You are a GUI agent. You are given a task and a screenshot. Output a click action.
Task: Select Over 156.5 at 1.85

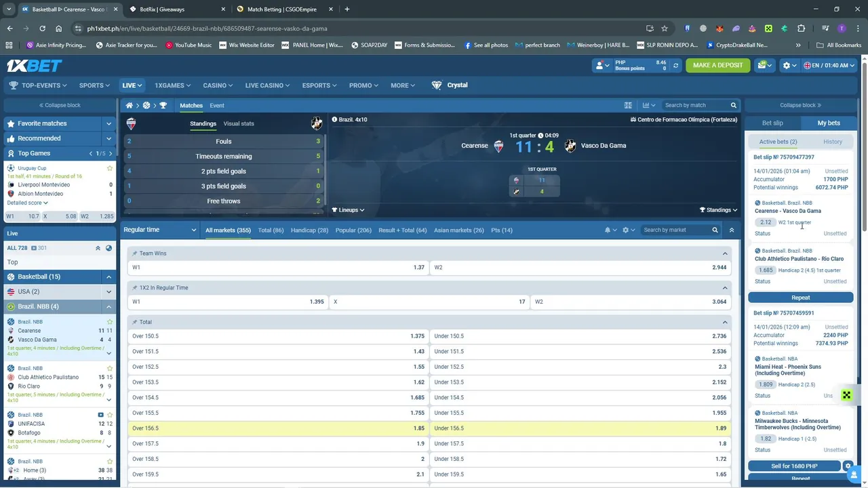[x=278, y=428]
